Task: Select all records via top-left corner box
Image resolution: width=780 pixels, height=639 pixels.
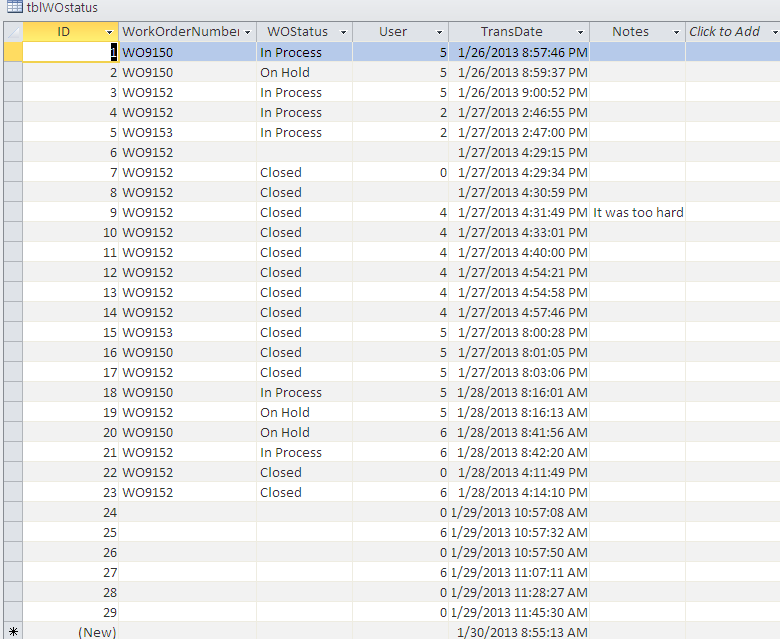Action: tap(13, 32)
